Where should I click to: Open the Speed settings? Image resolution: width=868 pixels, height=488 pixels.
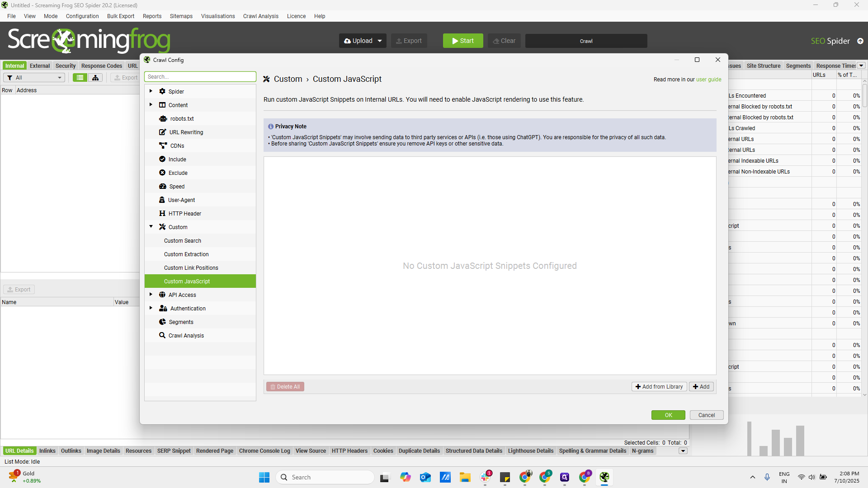pyautogui.click(x=176, y=186)
